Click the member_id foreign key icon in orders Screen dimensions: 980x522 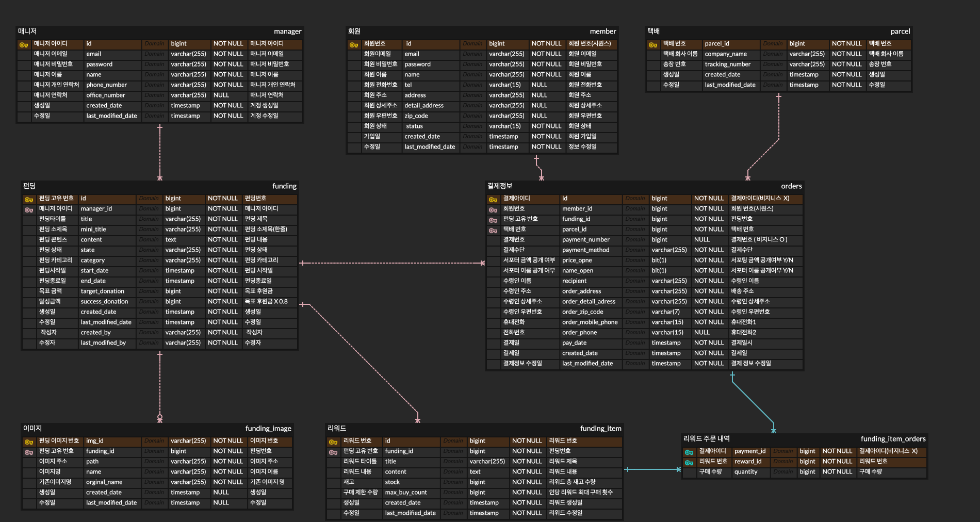493,210
